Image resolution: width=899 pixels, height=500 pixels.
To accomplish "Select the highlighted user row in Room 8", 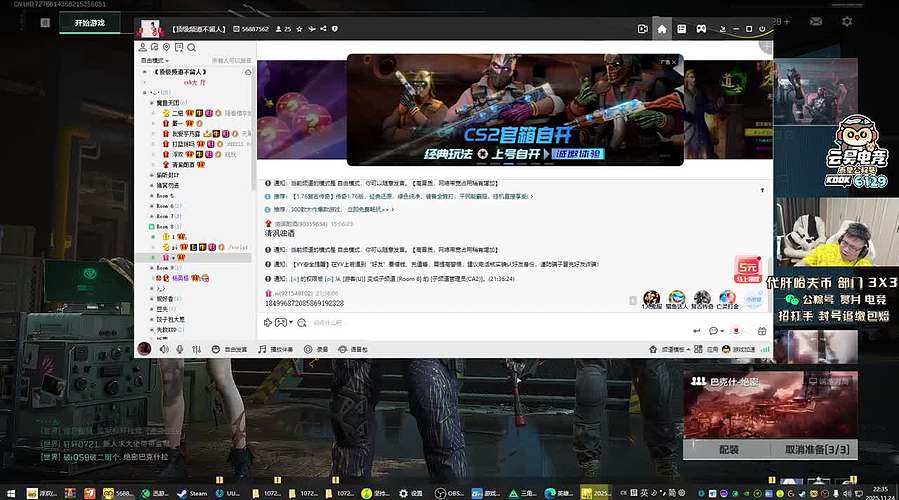I will point(194,257).
